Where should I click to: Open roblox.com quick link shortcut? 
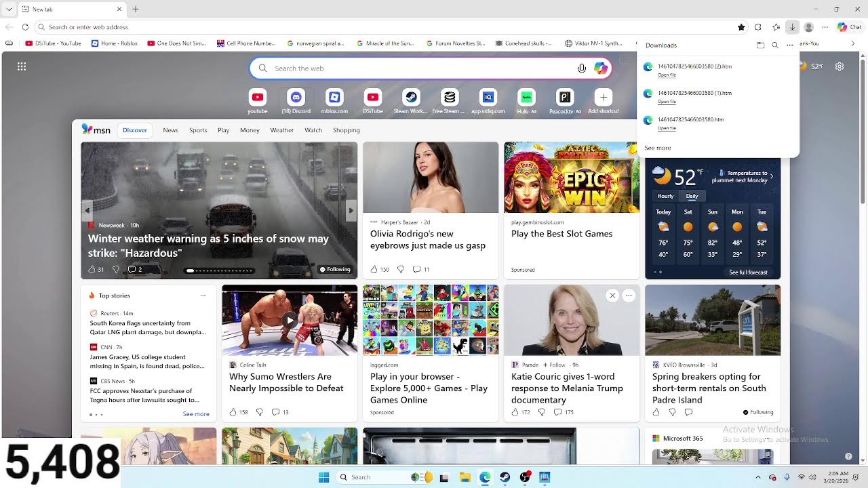point(334,101)
